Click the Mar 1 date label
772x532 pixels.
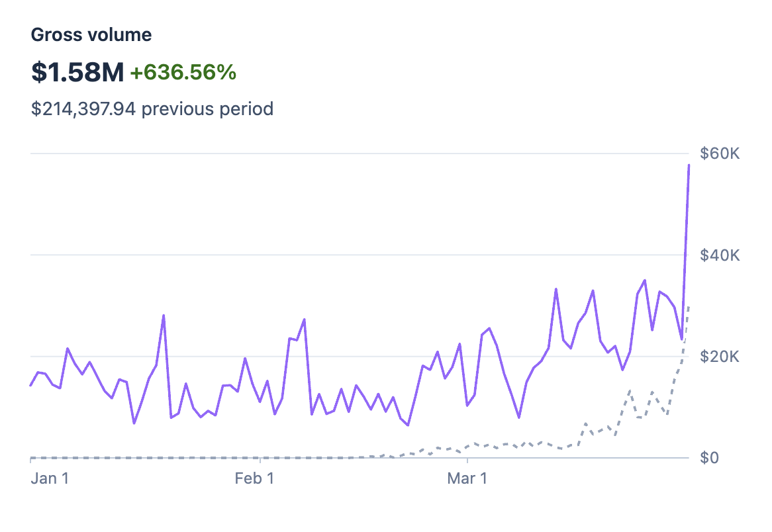(467, 478)
